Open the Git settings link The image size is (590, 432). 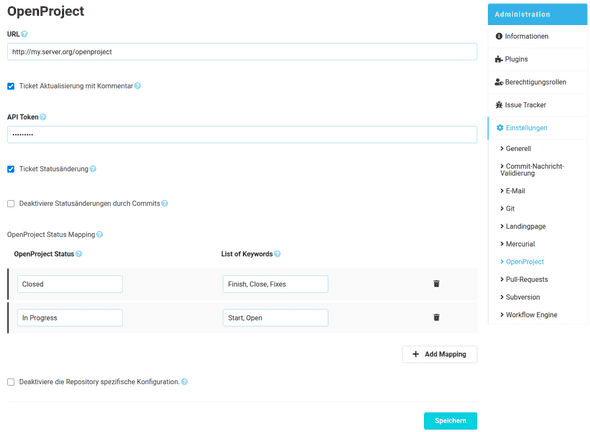tap(510, 208)
